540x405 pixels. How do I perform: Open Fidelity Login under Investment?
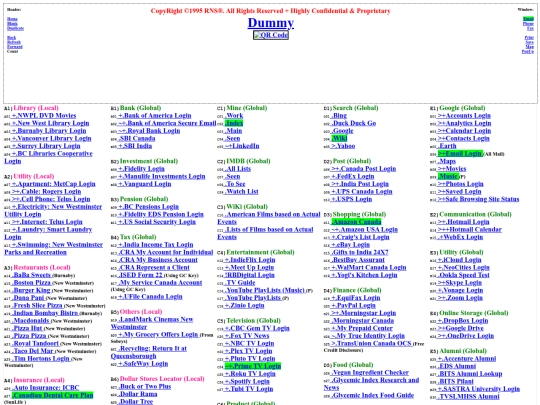pos(141,169)
